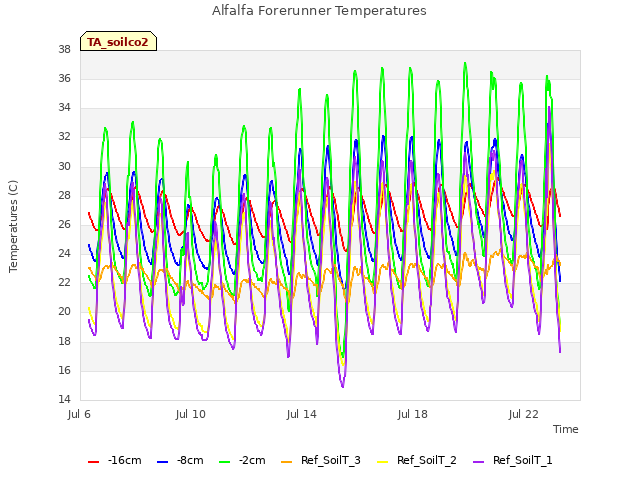
Task: Click the orange Ref_SoilT_3 legend marker
Action: [287, 462]
